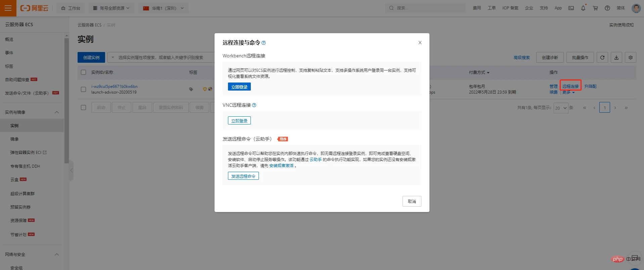Open the hamburger main menu
The image size is (644, 270).
8,8
